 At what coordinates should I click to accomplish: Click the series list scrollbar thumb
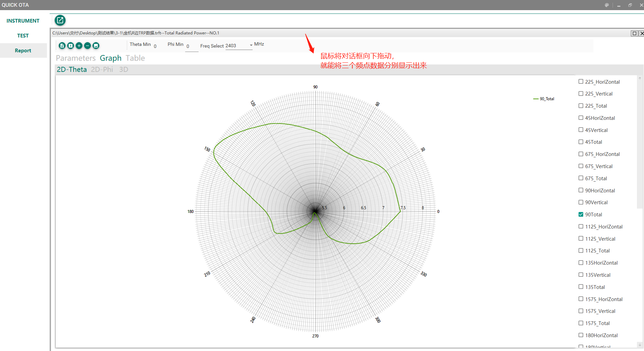(x=640, y=144)
